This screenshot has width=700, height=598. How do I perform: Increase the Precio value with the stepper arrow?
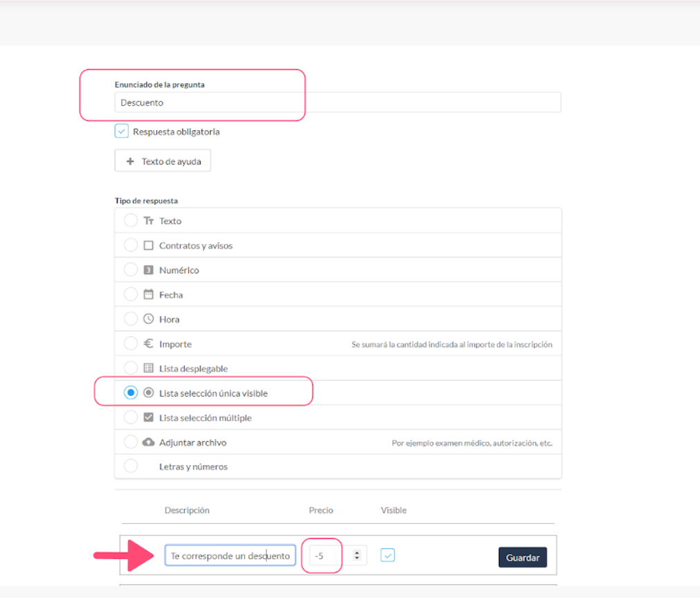click(357, 552)
